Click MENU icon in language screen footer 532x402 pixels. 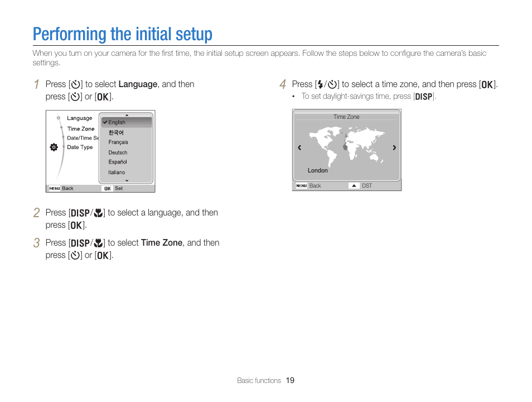[54, 188]
